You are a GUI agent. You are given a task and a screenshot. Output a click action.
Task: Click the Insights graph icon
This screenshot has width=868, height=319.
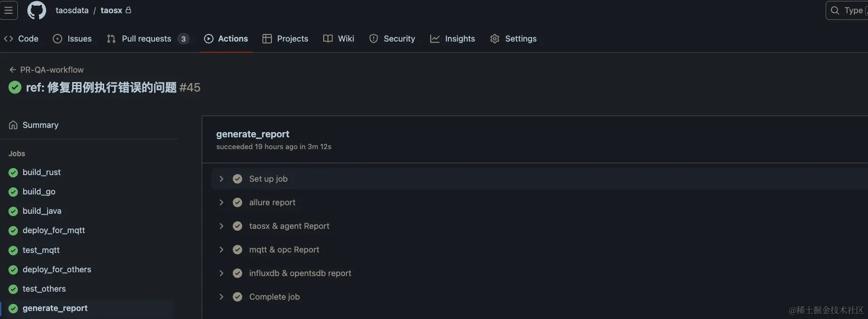tap(434, 39)
